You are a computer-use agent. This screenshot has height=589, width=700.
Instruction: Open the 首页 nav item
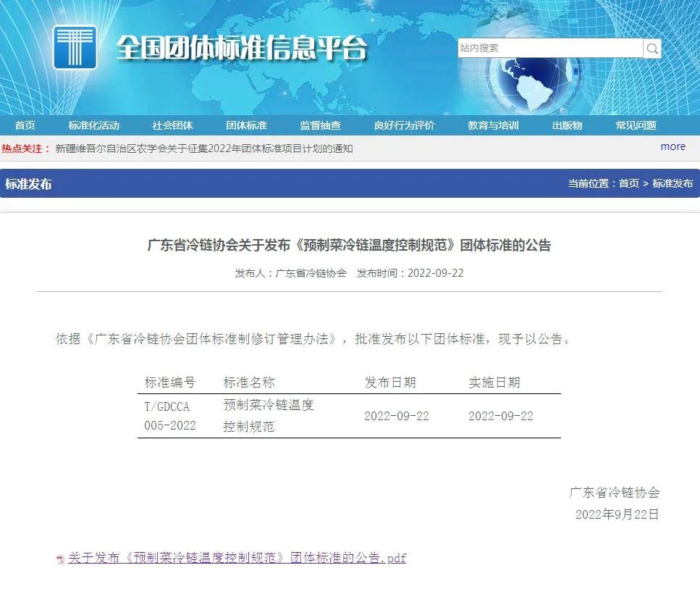click(25, 125)
